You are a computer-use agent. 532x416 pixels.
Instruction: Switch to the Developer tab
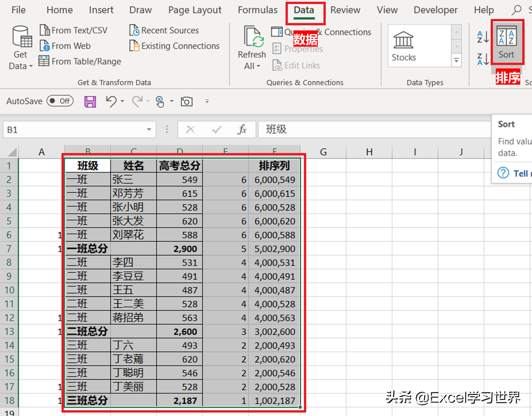pyautogui.click(x=436, y=10)
